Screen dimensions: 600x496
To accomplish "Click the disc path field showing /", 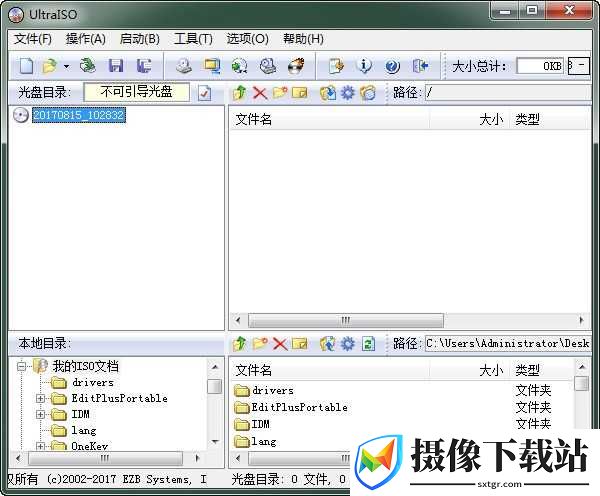I will pyautogui.click(x=508, y=92).
